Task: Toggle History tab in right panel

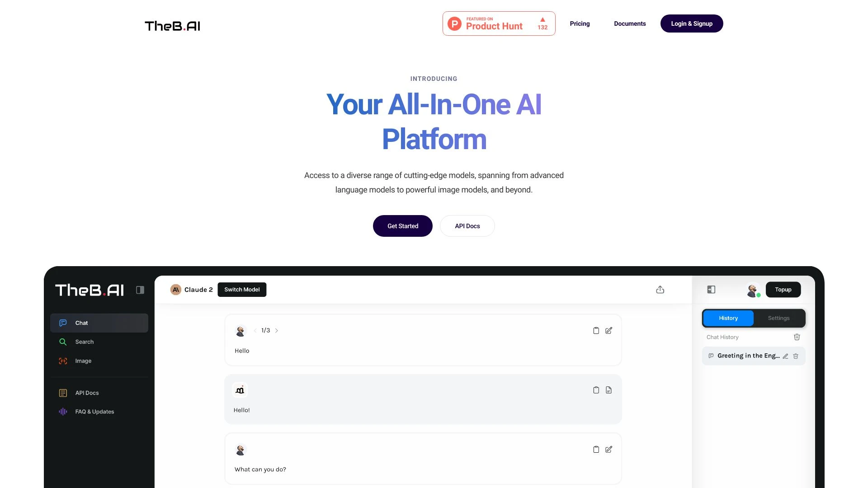Action: [728, 318]
